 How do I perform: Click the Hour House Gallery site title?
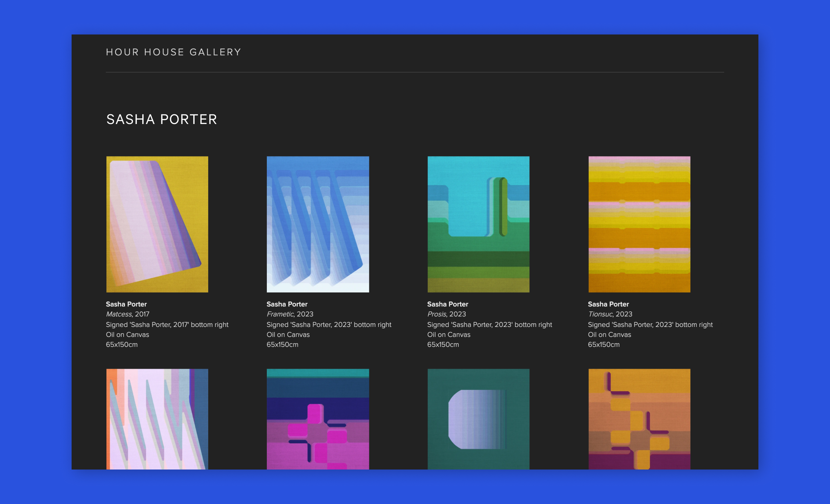tap(173, 52)
